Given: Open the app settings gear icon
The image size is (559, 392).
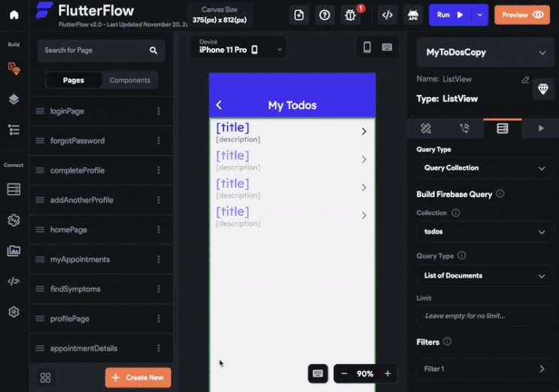Looking at the screenshot, I should pyautogui.click(x=14, y=312).
